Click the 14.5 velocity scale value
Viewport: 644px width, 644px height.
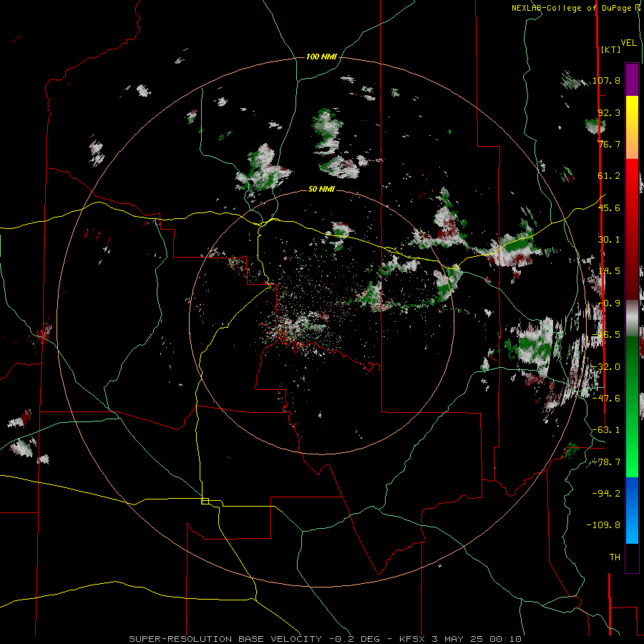click(609, 271)
